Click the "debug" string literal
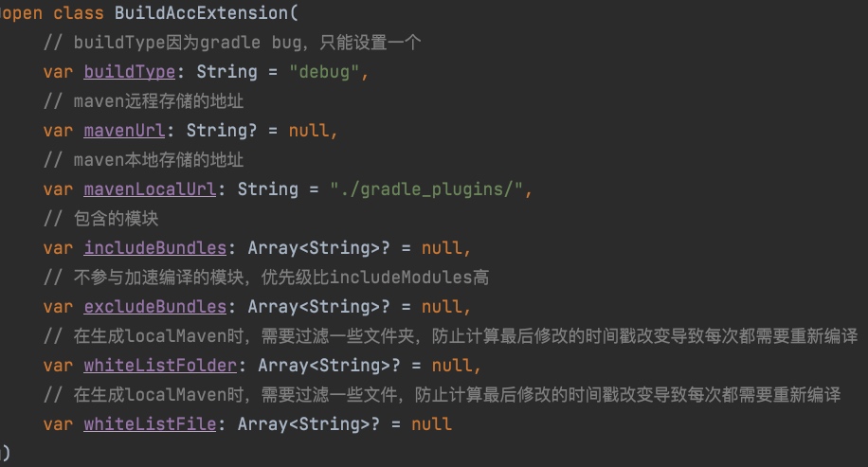868x467 pixels. 323,72
